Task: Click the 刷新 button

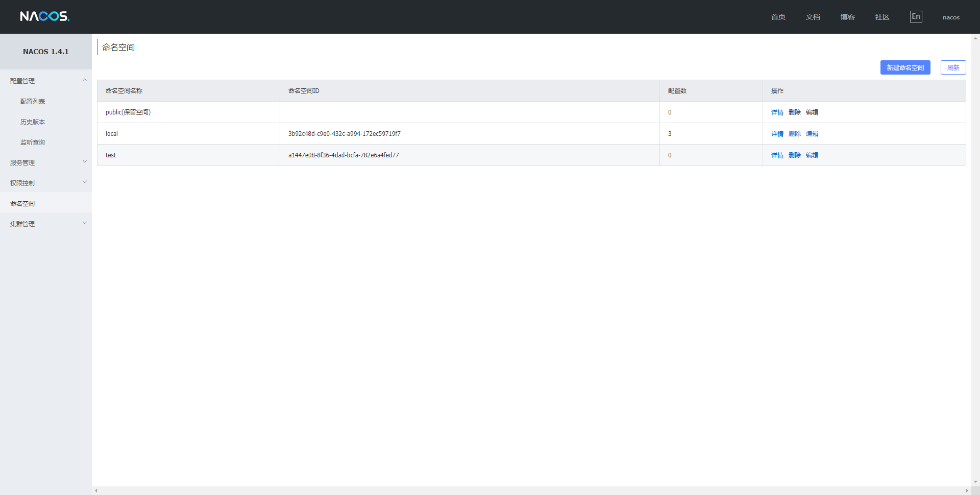Action: click(x=952, y=67)
